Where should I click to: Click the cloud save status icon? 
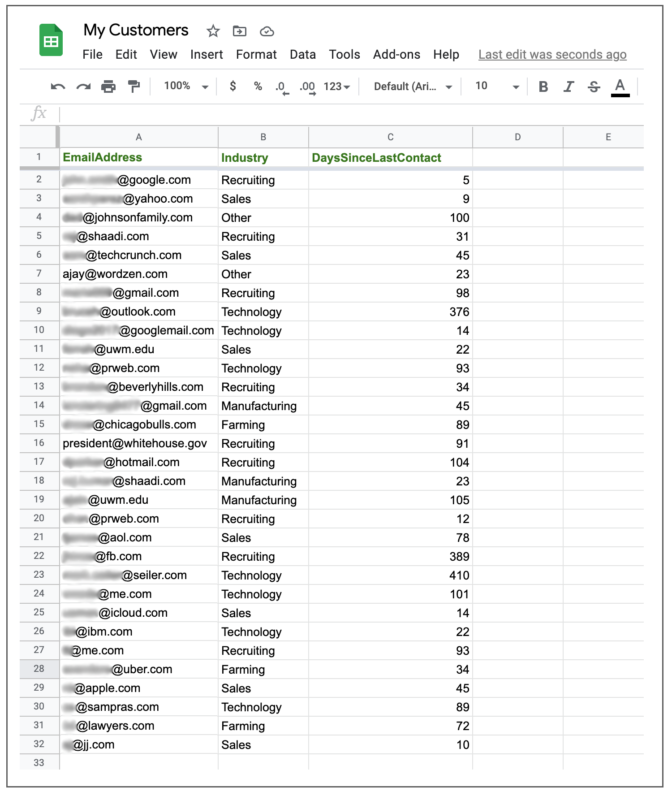[267, 31]
